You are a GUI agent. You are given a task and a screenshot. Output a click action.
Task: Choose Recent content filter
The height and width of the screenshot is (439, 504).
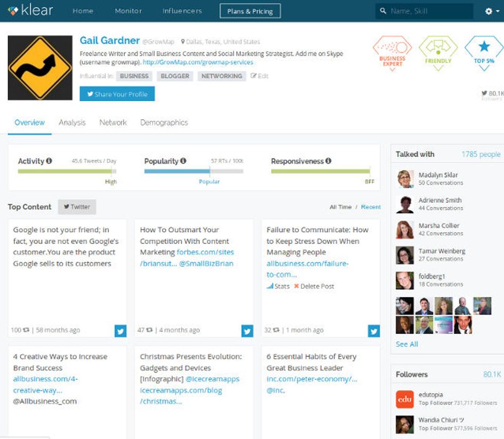(371, 207)
